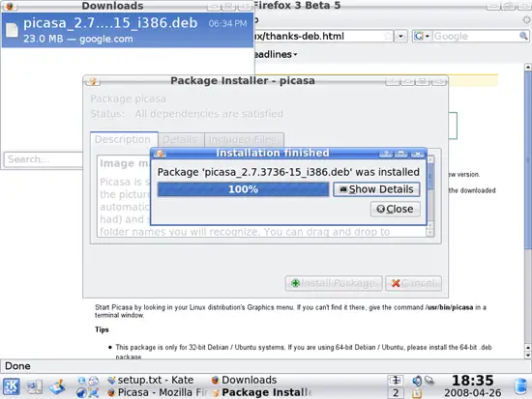Click scroll-down arrow of Firefox page scrollbar
This screenshot has height=399, width=532.
(528, 355)
